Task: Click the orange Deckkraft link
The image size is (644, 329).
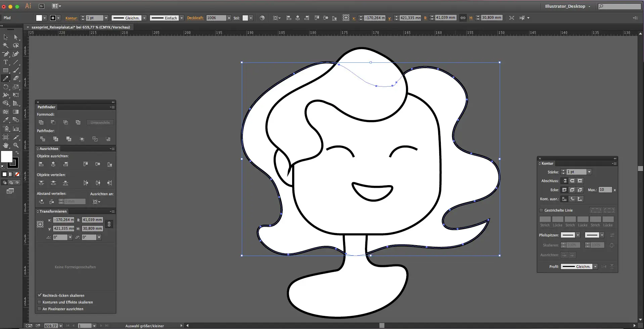Action: pos(195,18)
